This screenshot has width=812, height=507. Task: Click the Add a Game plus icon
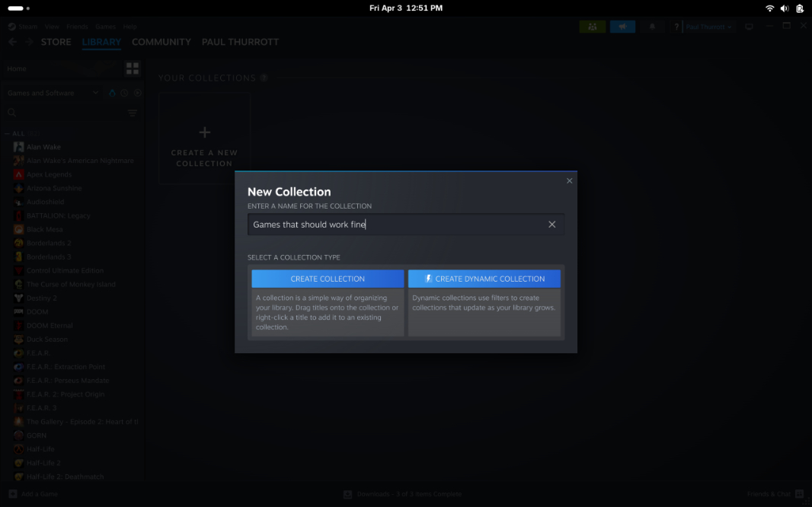(x=13, y=494)
